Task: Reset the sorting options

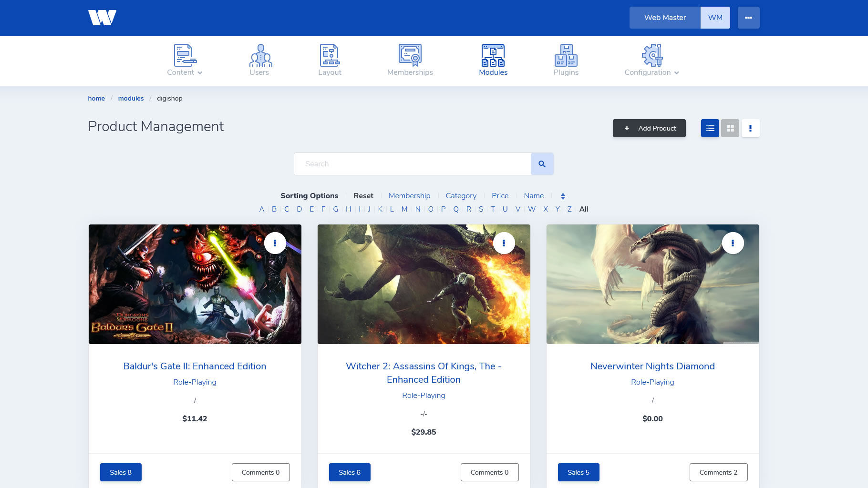Action: pyautogui.click(x=363, y=196)
